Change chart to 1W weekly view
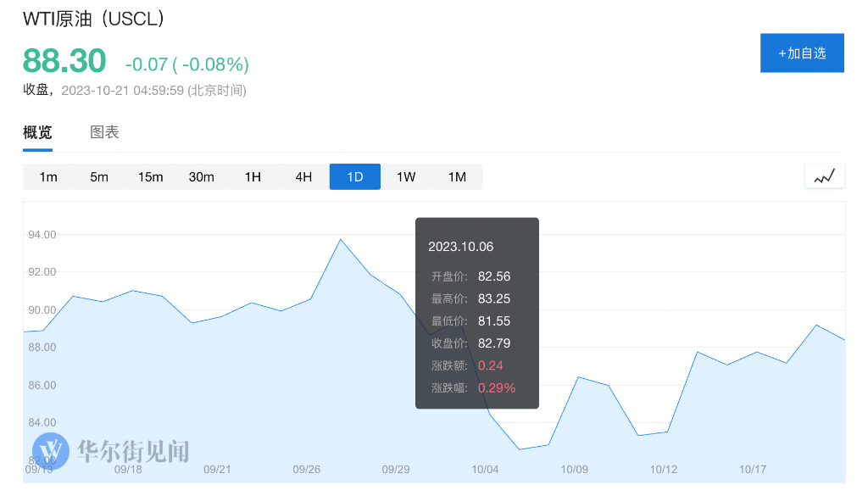Viewport: 868px width, 496px height. point(406,177)
